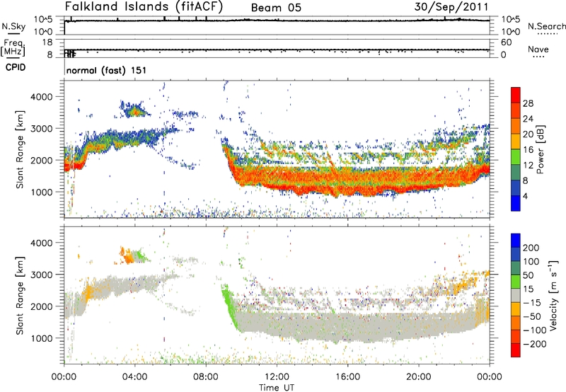Click the 'N.Sky' axis label
The width and height of the screenshot is (566, 392).
pyautogui.click(x=13, y=26)
